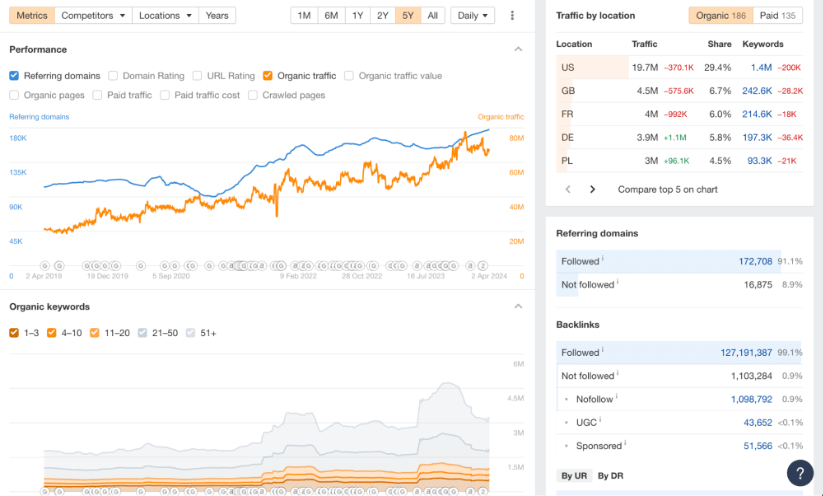Click Compare top 5 on chart

(667, 189)
